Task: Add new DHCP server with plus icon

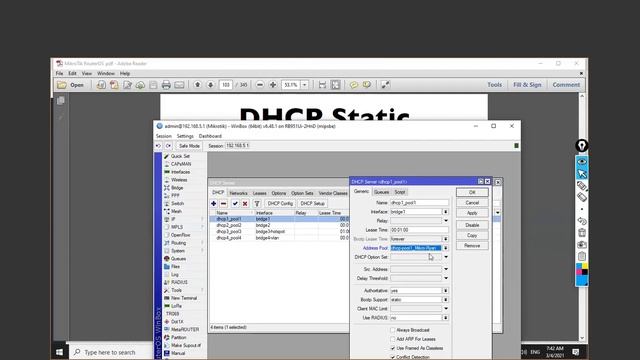Action: coord(213,203)
